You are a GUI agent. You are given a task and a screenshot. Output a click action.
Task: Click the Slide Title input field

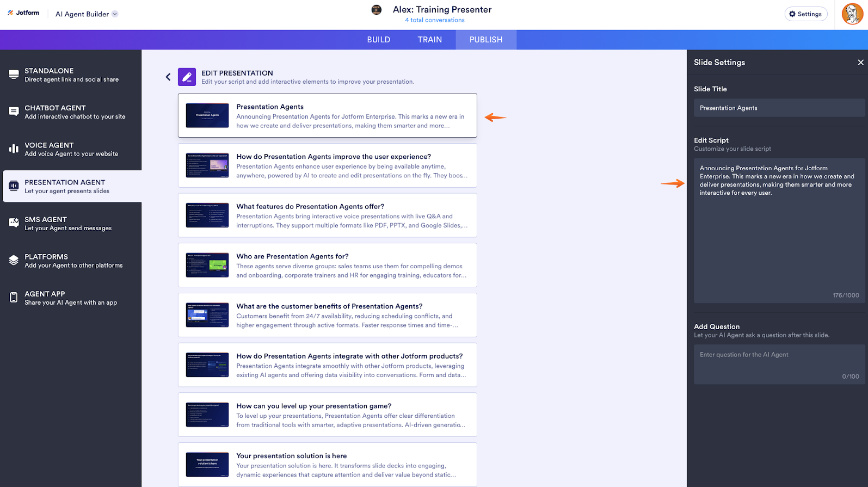[779, 108]
